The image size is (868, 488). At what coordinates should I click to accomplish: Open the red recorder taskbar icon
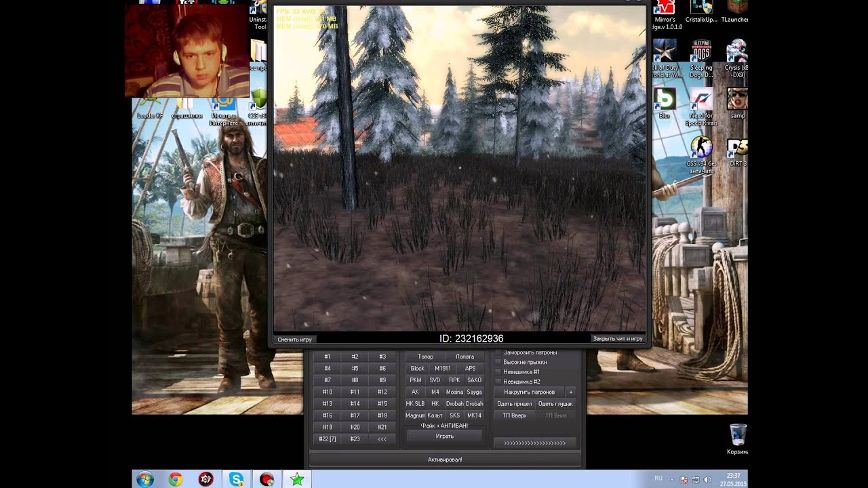click(267, 479)
